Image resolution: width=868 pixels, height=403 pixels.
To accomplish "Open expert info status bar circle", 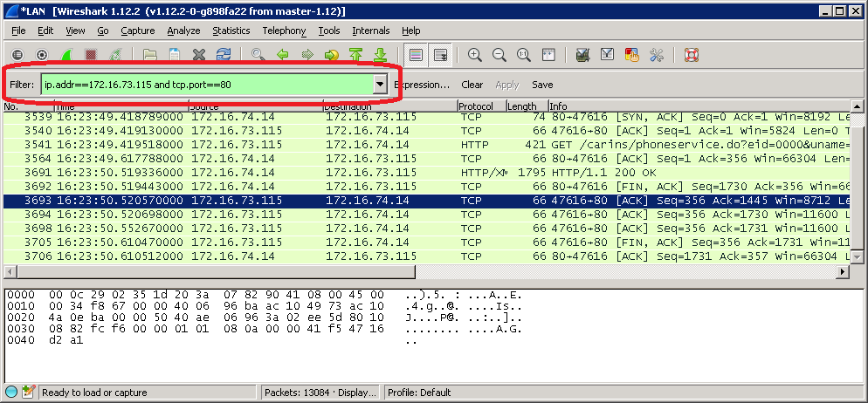I will pos(11,393).
